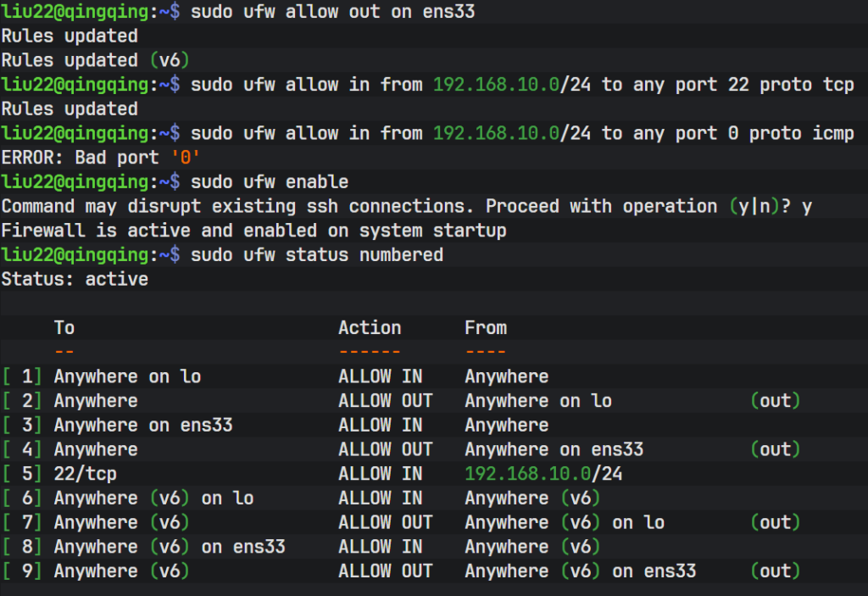The height and width of the screenshot is (596, 868).
Task: Click "ALLOW OUT" action in rule 2
Action: (385, 400)
